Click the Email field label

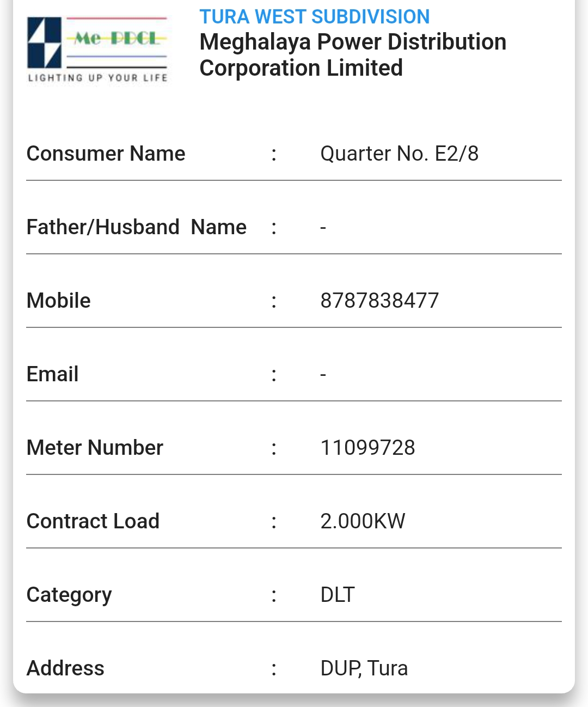(x=52, y=374)
